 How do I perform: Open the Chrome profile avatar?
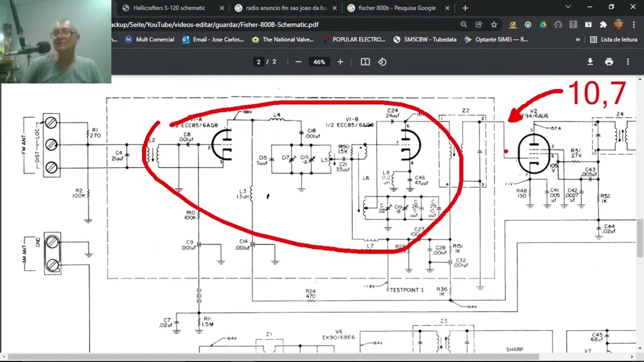coord(619,25)
